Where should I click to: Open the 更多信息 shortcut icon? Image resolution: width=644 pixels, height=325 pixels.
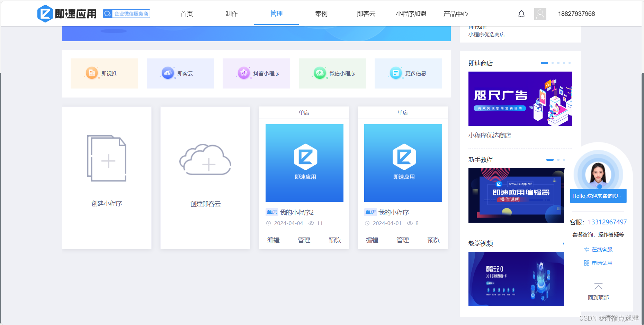pos(396,73)
